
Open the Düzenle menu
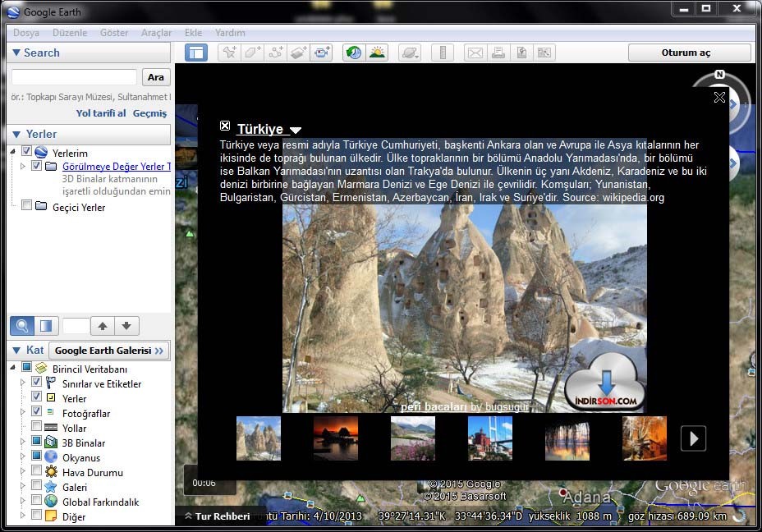(70, 33)
